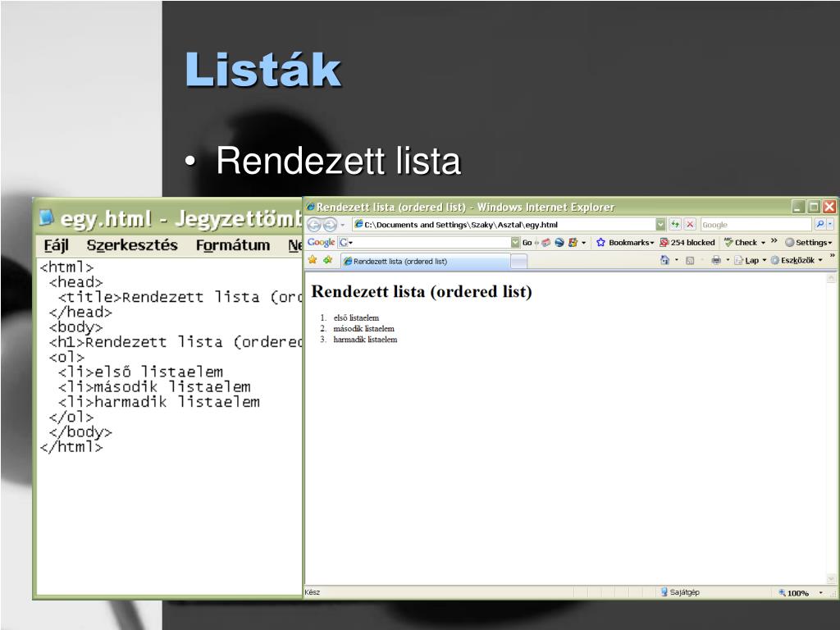Click the Google toolbar news icon

click(546, 243)
